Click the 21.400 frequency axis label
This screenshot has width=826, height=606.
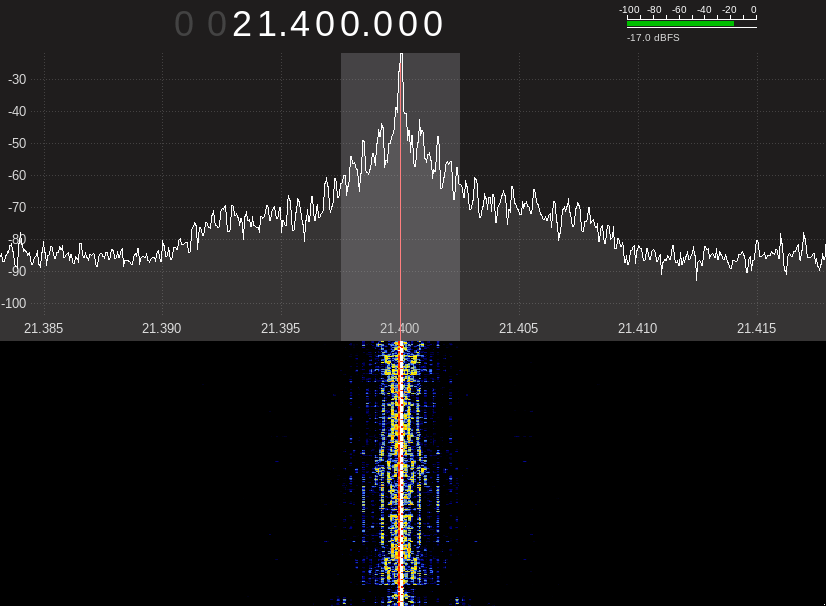(x=400, y=328)
